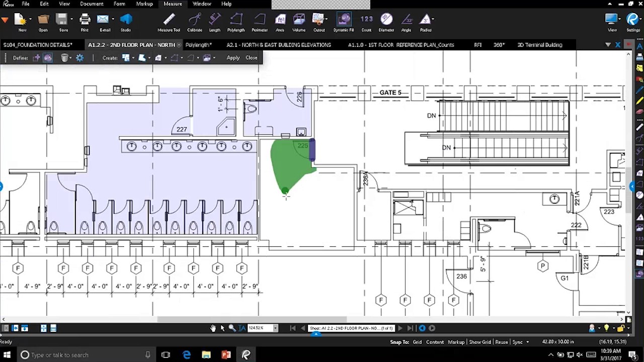This screenshot has width=644, height=362.
Task: Toggle the Reuse option
Action: coord(501,342)
